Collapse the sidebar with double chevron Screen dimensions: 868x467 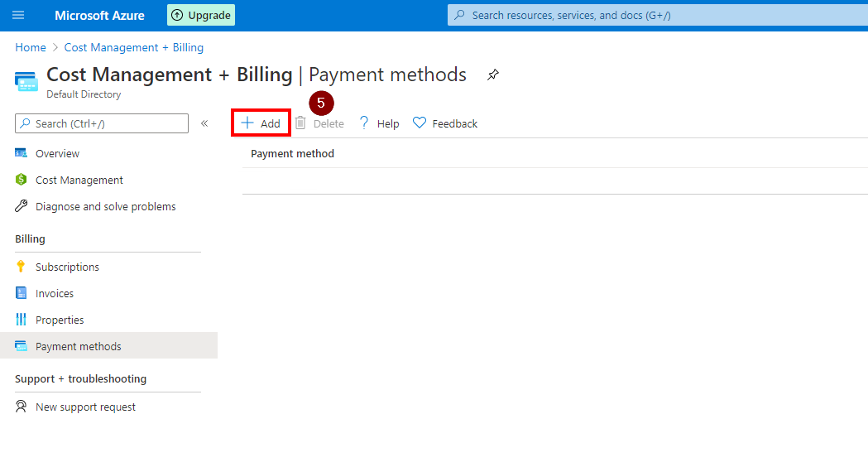pyautogui.click(x=204, y=123)
